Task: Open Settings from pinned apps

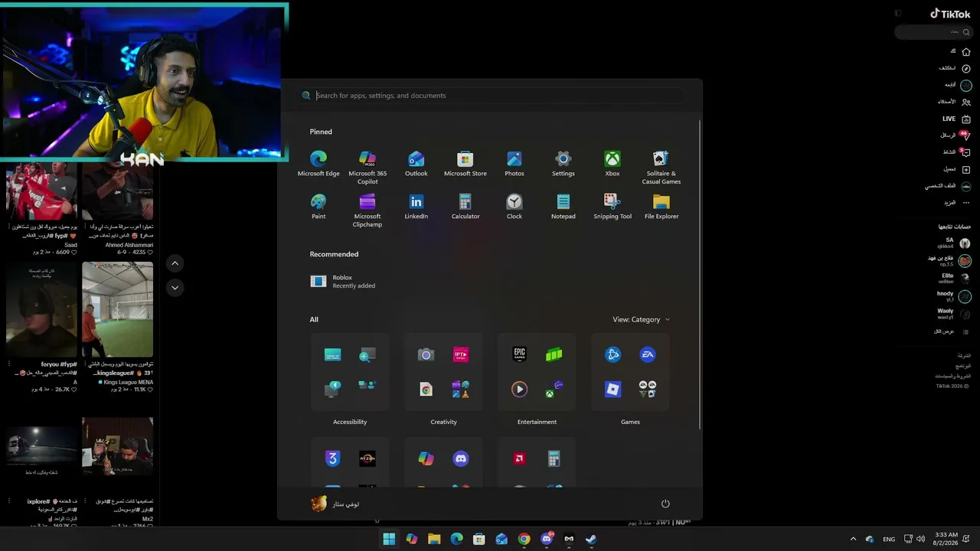Action: click(x=563, y=164)
